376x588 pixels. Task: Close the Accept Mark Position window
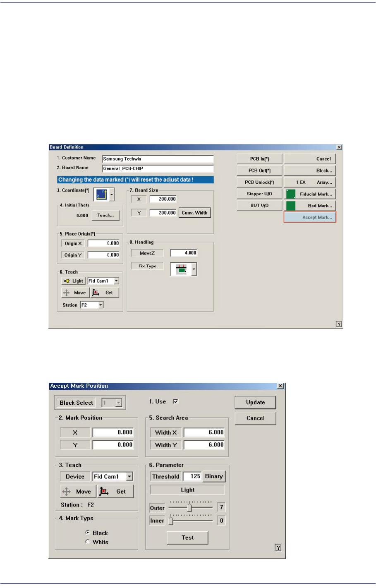[x=280, y=386]
